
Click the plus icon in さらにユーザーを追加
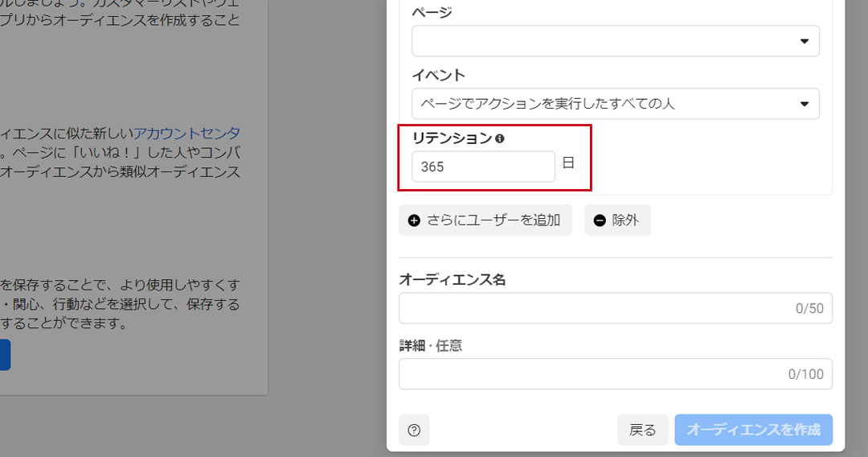pos(414,220)
